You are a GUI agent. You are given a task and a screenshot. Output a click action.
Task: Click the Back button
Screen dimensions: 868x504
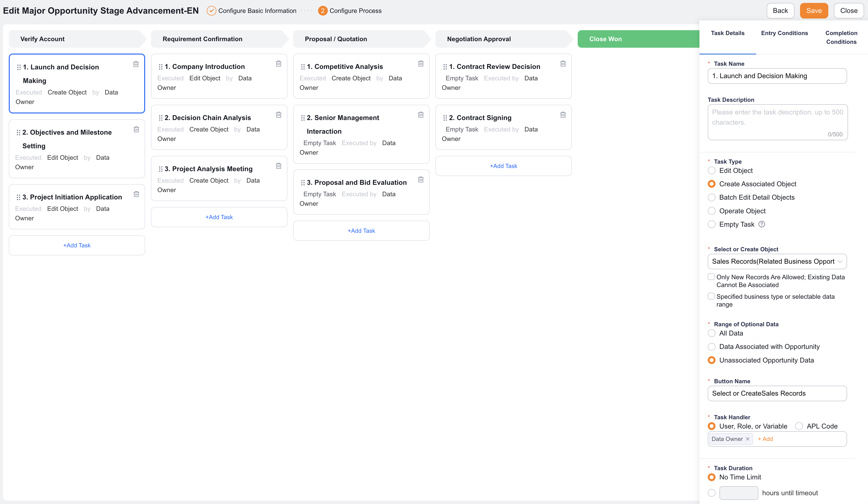coord(780,11)
